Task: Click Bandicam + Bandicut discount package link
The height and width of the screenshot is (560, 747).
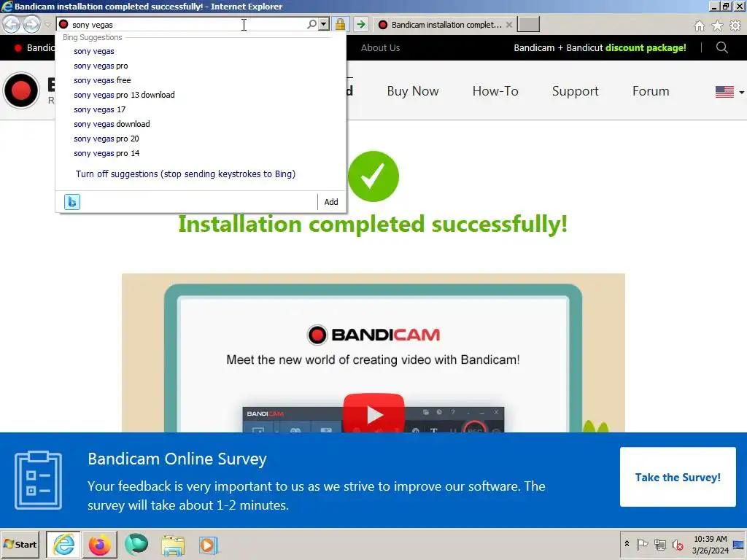Action: pyautogui.click(x=600, y=47)
